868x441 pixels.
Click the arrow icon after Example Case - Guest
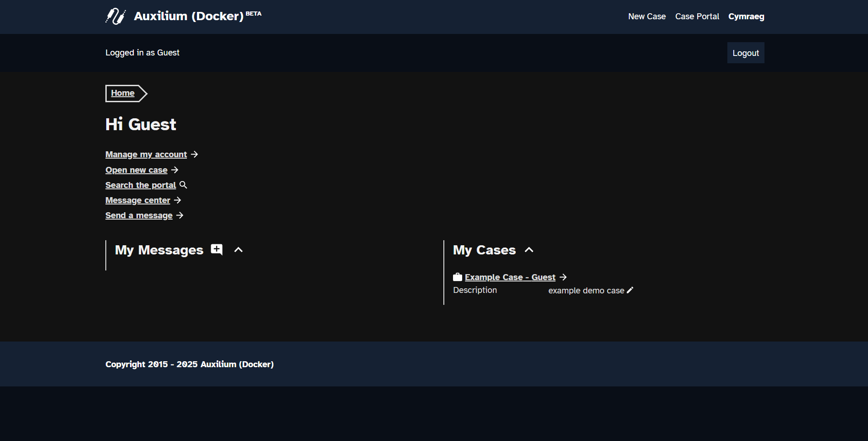562,277
